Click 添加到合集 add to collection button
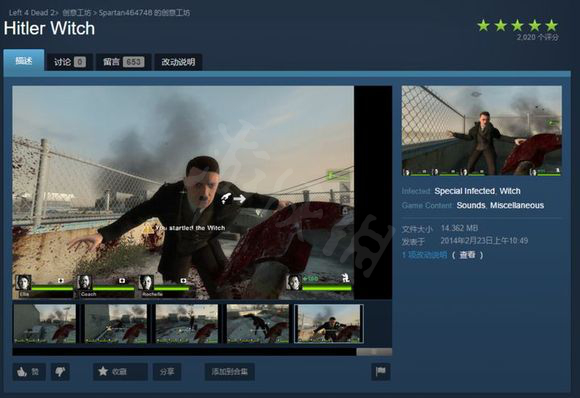The image size is (580, 398). click(229, 371)
